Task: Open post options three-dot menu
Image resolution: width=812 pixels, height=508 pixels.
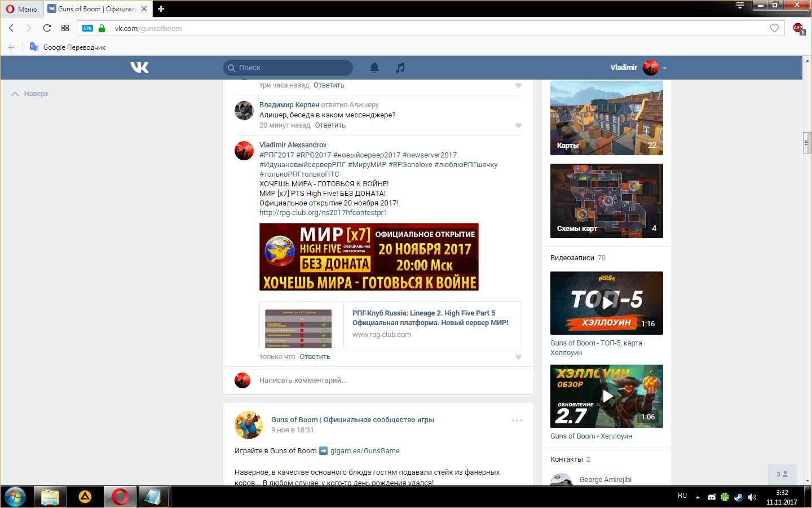Action: tap(517, 421)
